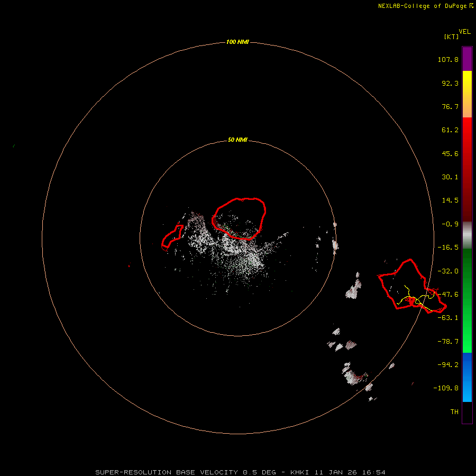Click the Super-Resolution Base Velocity caption
The height and width of the screenshot is (476, 476).
tap(241, 472)
